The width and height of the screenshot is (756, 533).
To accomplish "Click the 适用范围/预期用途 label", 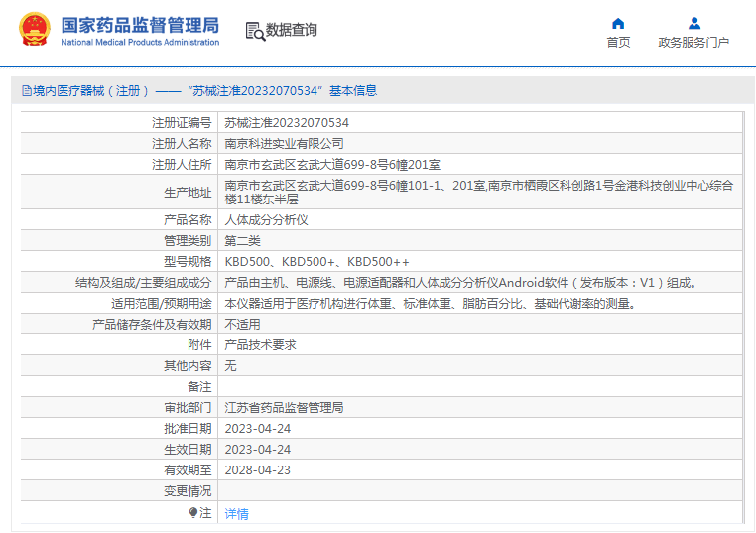I will click(x=161, y=304).
